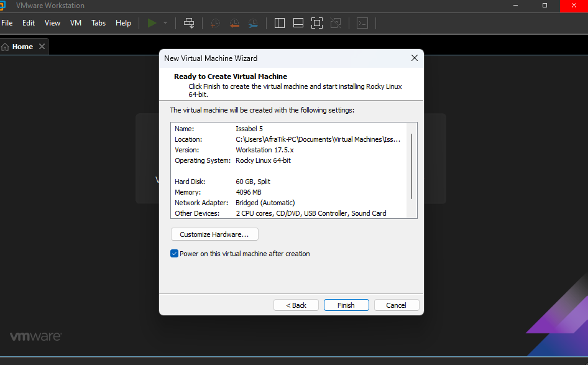Screen dimensions: 588x365
Task: Click the Revert to Snapshot icon
Action: [234, 23]
